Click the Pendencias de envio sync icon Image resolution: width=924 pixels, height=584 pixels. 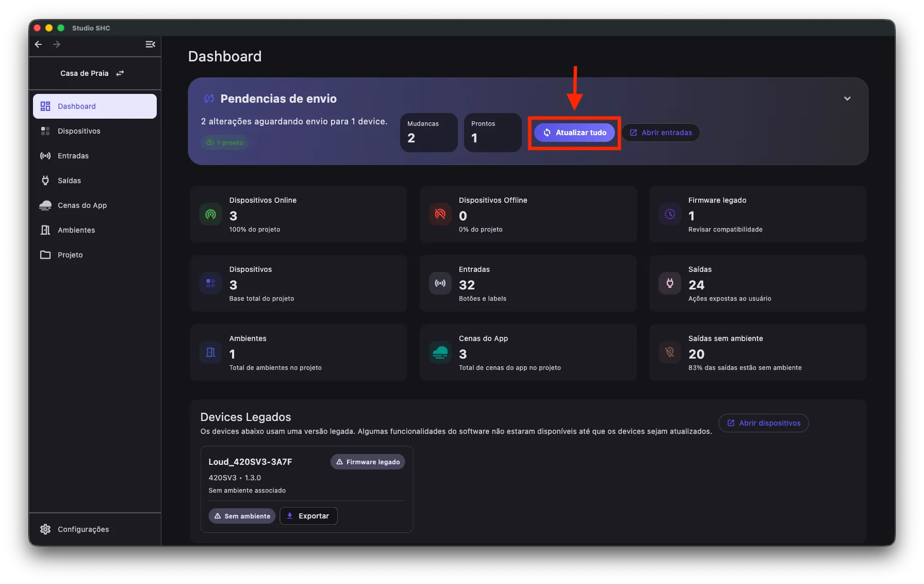pos(209,99)
